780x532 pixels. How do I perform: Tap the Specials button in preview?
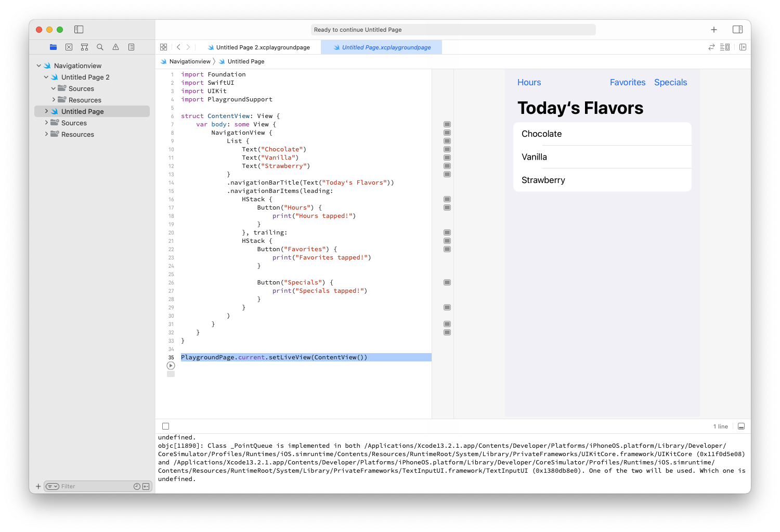[670, 82]
